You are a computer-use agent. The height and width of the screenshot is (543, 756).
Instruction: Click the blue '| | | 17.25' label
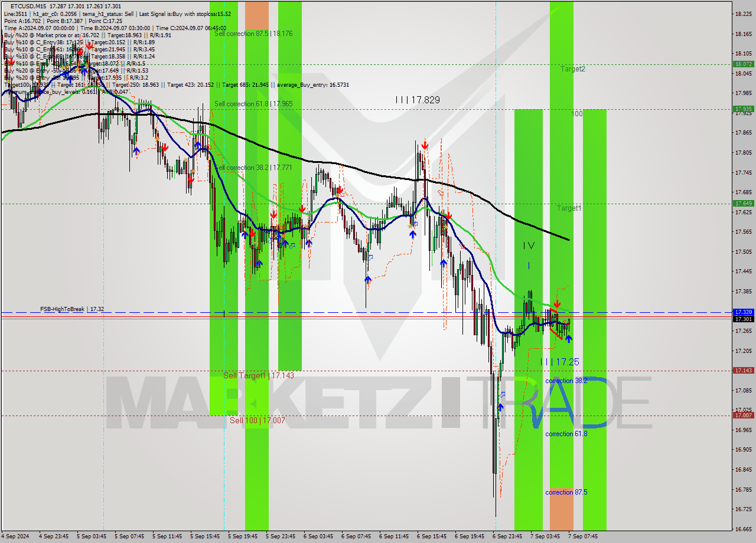tap(560, 362)
